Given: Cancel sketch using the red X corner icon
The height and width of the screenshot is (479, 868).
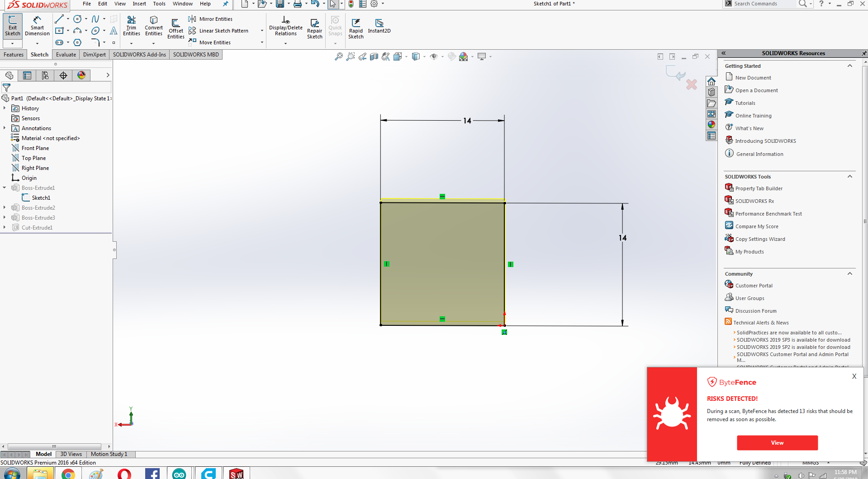Looking at the screenshot, I should [692, 85].
